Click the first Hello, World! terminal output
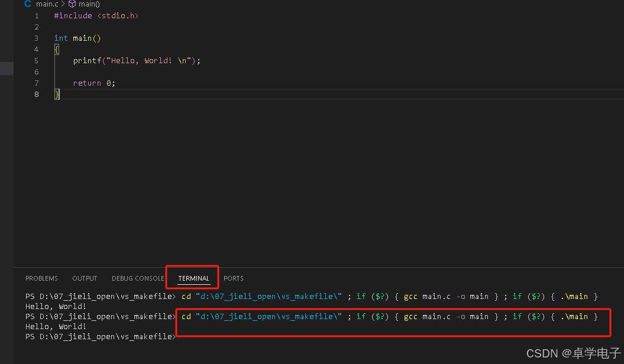624x364 pixels. [x=56, y=306]
